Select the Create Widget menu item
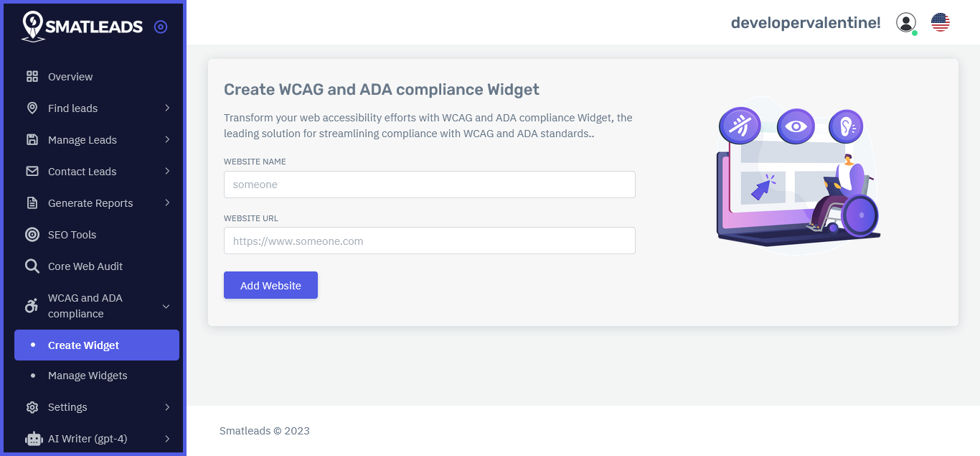 tap(97, 345)
